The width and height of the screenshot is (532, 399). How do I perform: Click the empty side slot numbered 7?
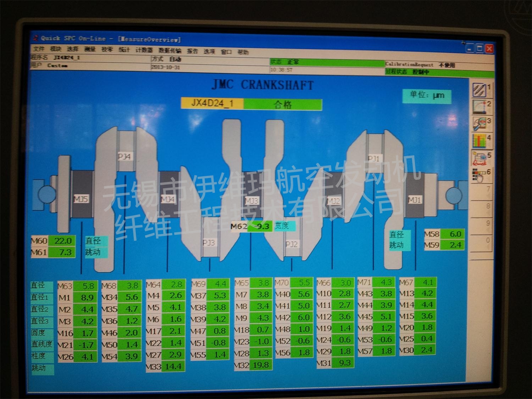point(482,192)
